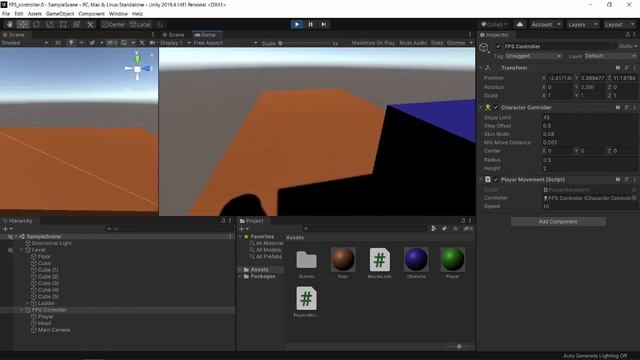
Task: Select the Rect tool in toolbar
Action: point(63,24)
